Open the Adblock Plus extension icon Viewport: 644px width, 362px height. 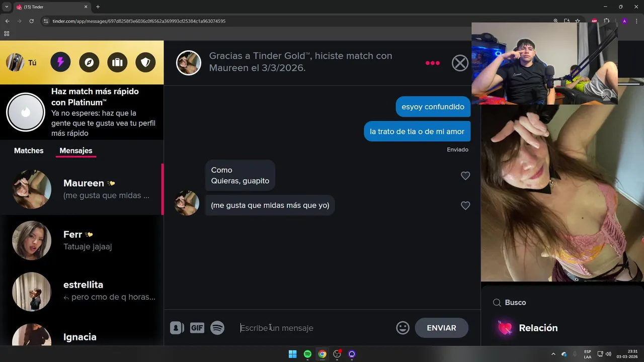tap(594, 21)
